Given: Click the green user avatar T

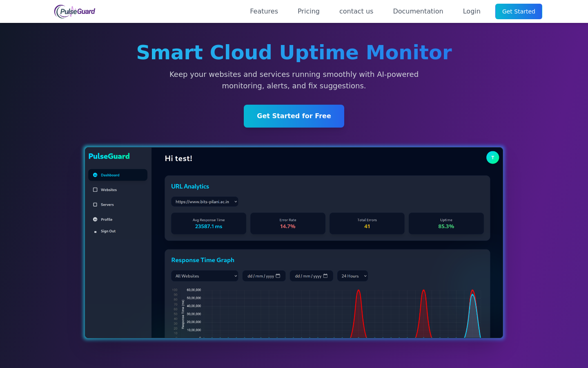Looking at the screenshot, I should pyautogui.click(x=492, y=157).
